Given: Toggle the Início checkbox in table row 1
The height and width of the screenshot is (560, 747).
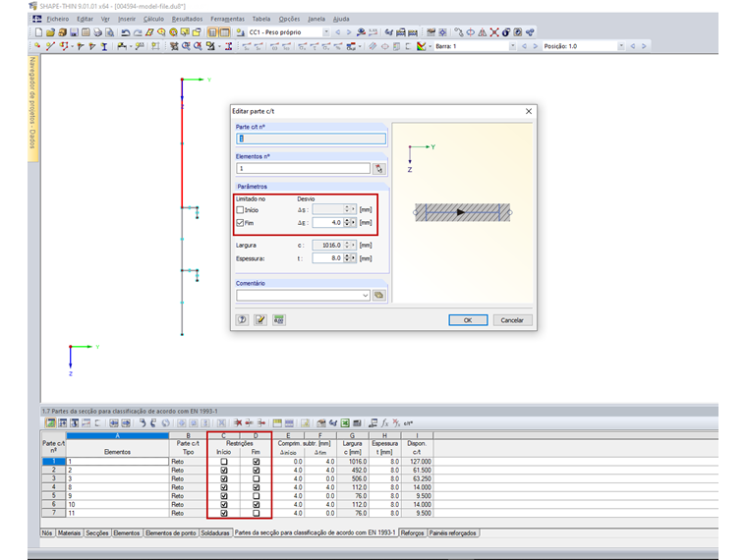Looking at the screenshot, I should pos(224,462).
